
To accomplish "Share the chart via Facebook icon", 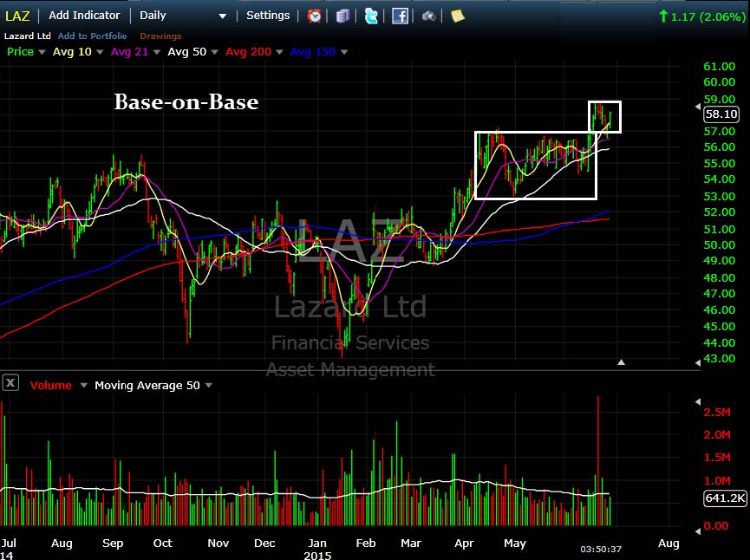I will click(x=400, y=16).
